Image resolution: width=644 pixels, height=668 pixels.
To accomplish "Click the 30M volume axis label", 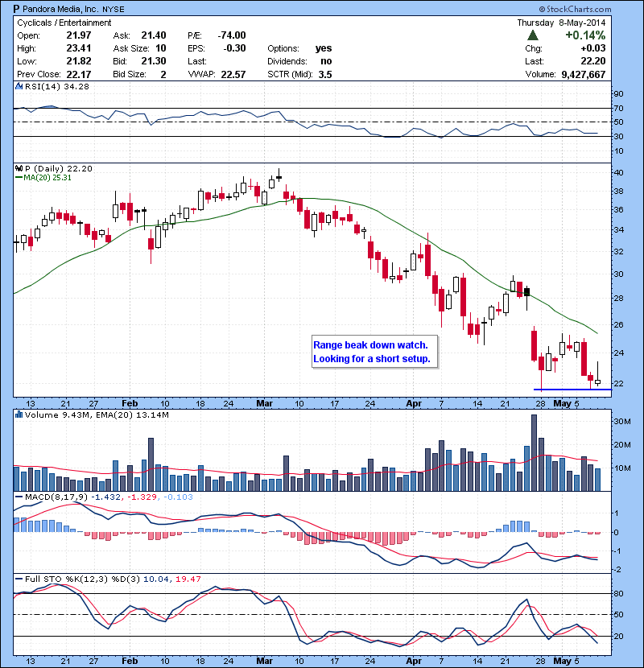I will pyautogui.click(x=621, y=422).
